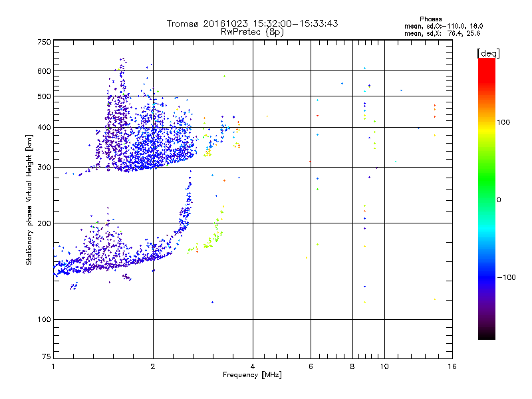The width and height of the screenshot is (532, 399).
Task: Click the colorbar tick label "0"
Action: pos(499,200)
